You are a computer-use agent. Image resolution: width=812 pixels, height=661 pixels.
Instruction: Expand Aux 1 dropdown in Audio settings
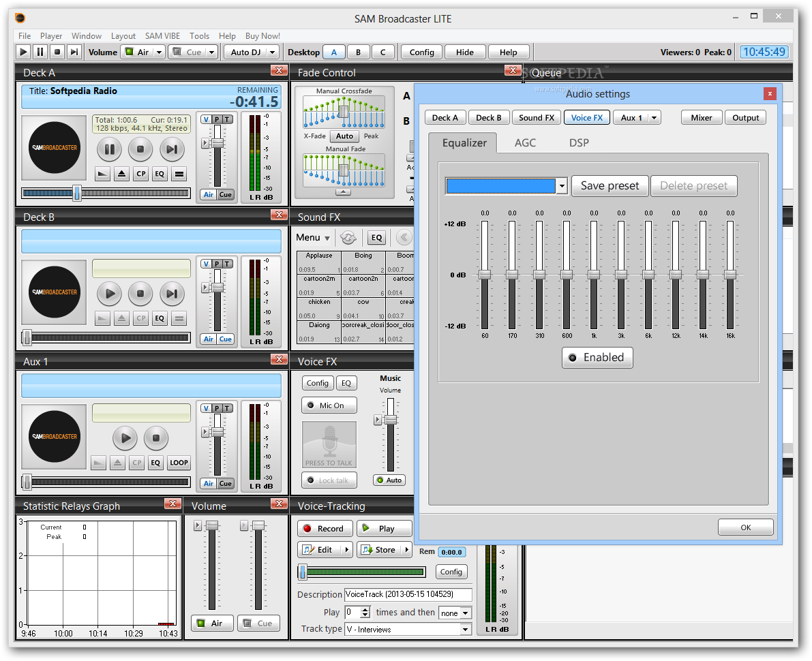(655, 118)
